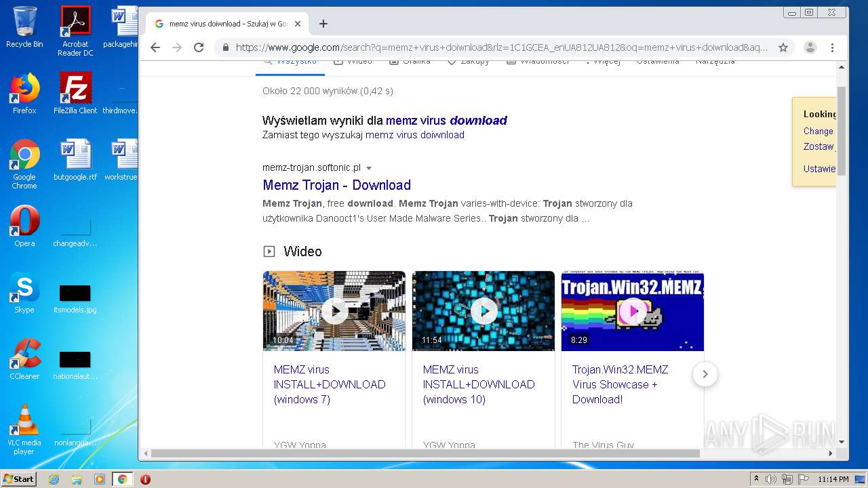Play the 10:04 MEMZ video thumbnail
Image resolution: width=868 pixels, height=488 pixels.
click(x=334, y=311)
